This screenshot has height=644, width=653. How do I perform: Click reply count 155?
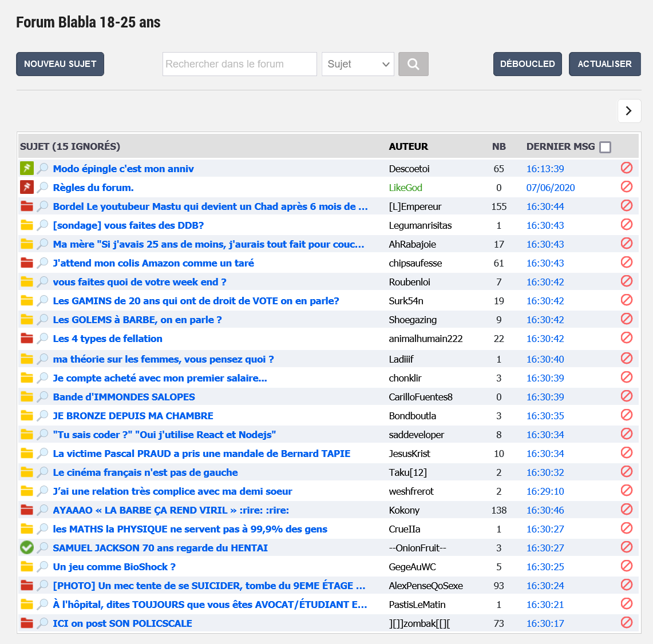(x=499, y=206)
